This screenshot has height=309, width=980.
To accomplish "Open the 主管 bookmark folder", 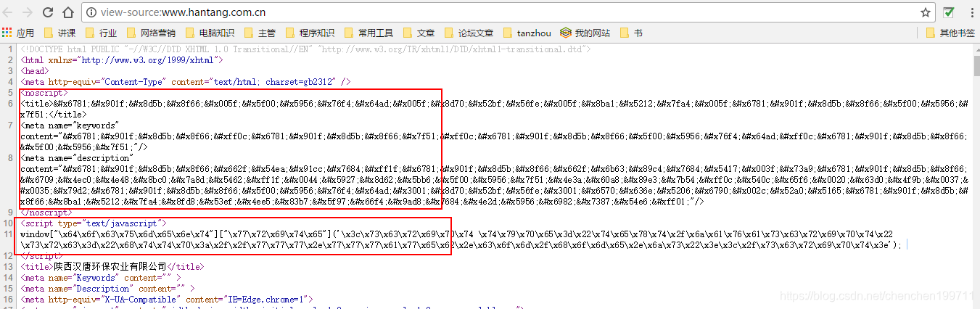I will coord(260,33).
